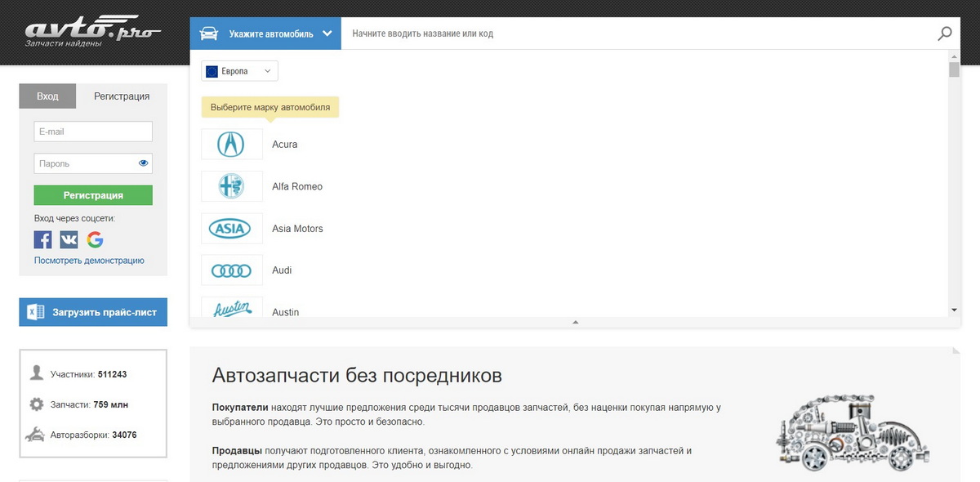Screen dimensions: 980x482
Task: Click the brand list scrollbar up arrow
Action: pos(954,56)
